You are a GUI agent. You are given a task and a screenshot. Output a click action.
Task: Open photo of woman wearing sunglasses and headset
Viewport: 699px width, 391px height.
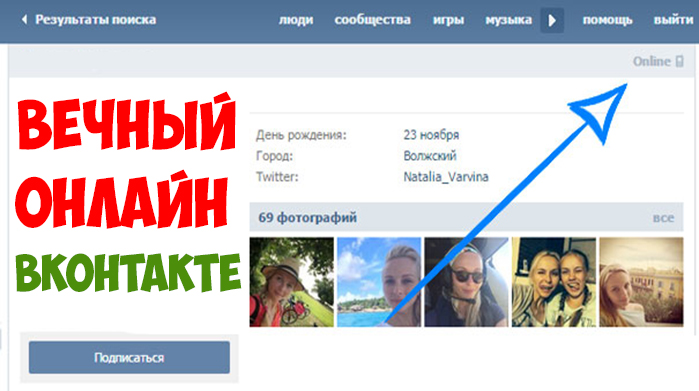click(x=466, y=282)
